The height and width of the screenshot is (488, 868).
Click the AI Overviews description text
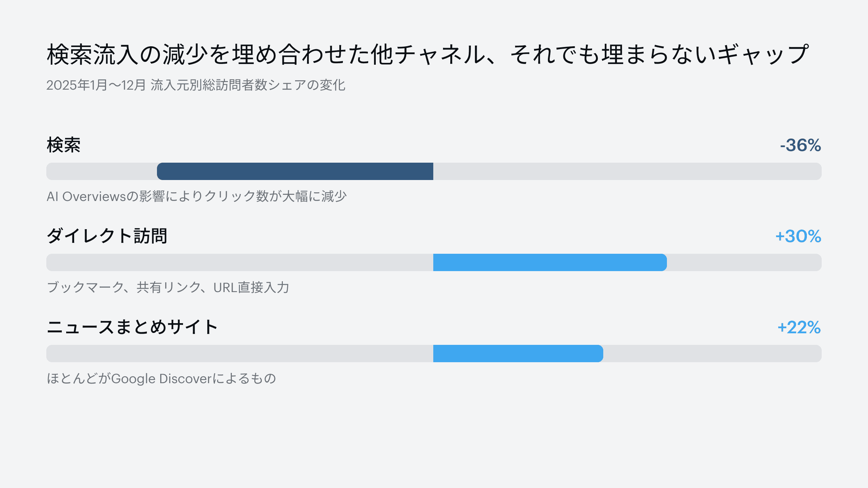[x=197, y=196]
